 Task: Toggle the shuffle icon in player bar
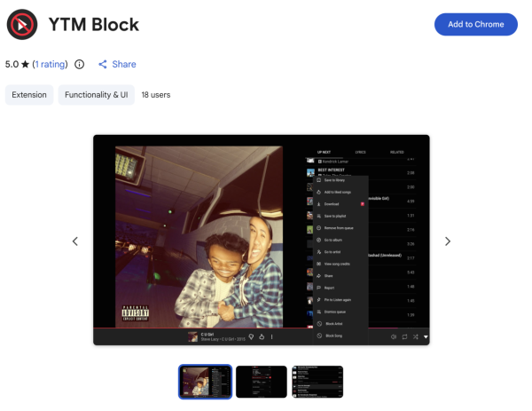coord(415,337)
